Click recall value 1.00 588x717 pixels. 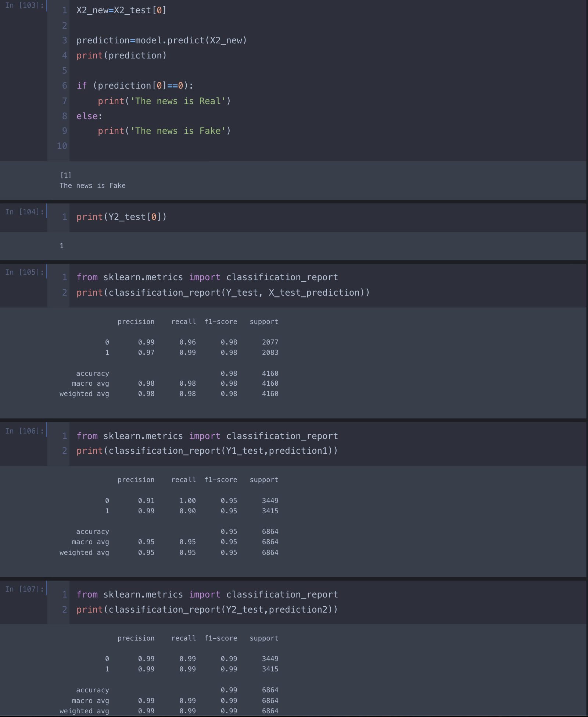point(187,501)
